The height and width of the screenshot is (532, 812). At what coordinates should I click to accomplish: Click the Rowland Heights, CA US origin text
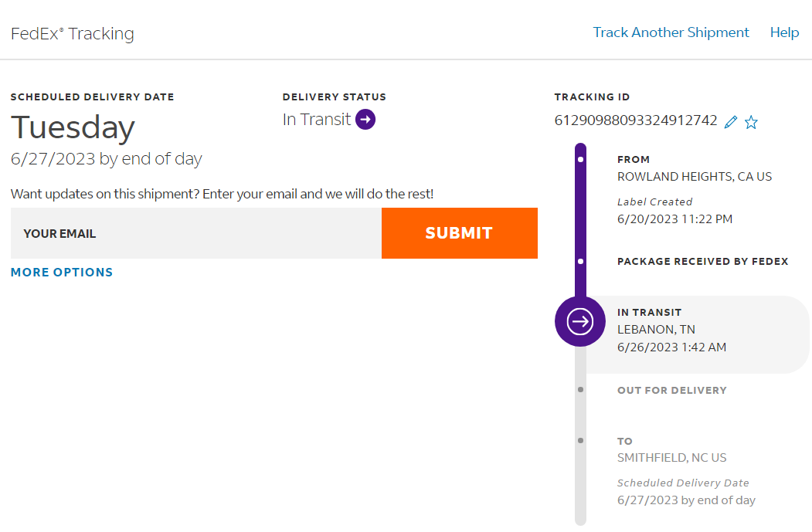click(x=694, y=177)
